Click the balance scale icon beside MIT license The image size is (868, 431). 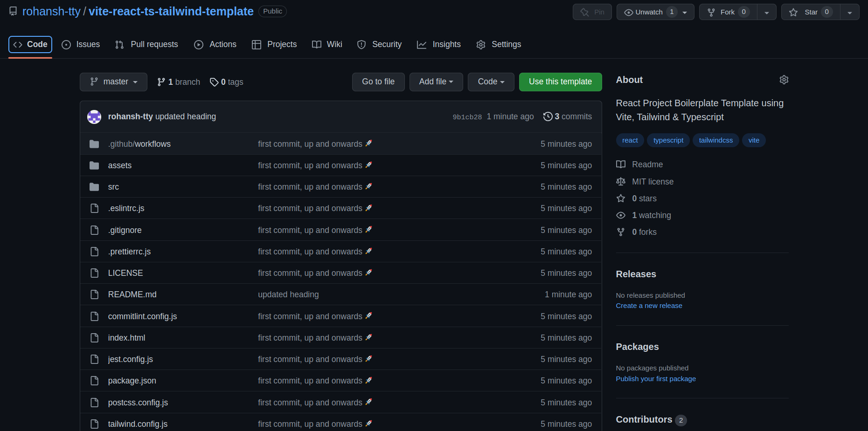tap(621, 182)
